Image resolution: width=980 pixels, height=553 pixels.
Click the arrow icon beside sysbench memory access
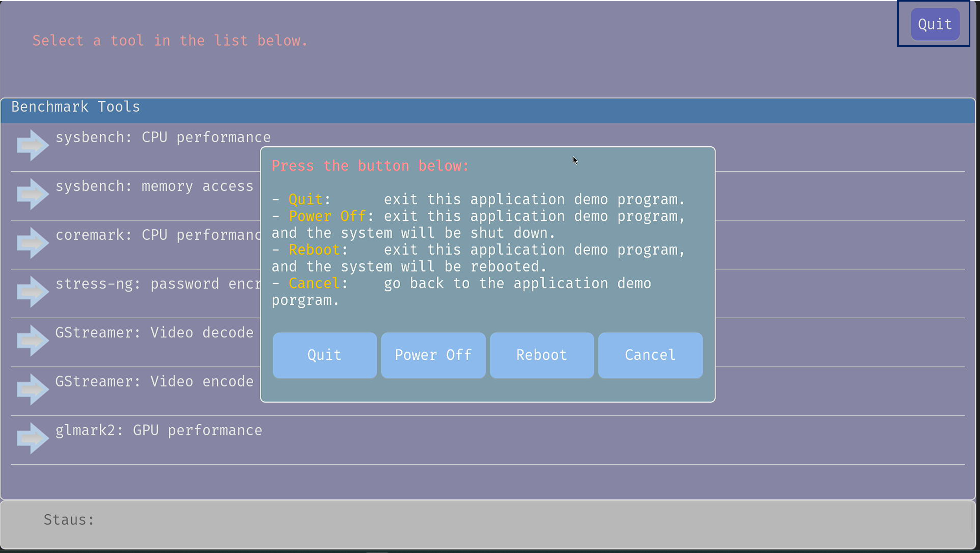point(33,194)
